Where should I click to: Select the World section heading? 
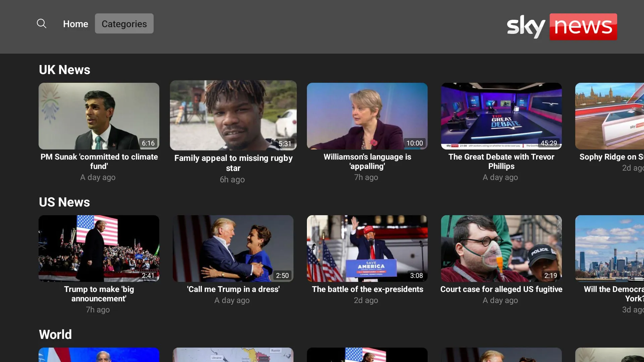[x=55, y=334]
